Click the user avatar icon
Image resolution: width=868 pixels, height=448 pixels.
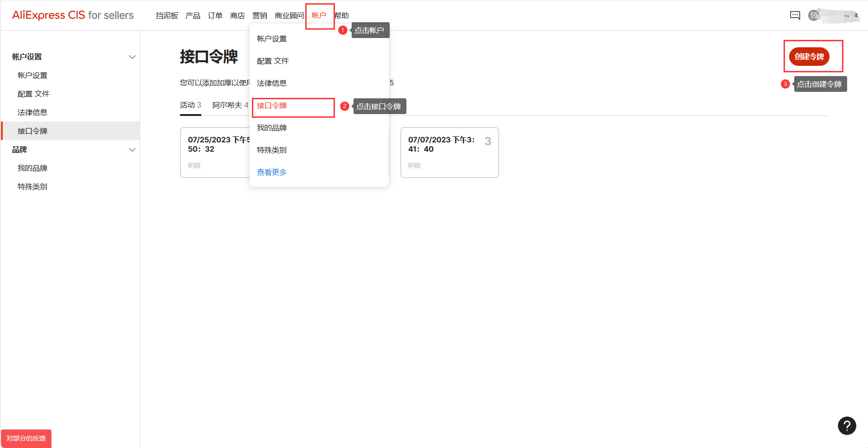click(814, 15)
